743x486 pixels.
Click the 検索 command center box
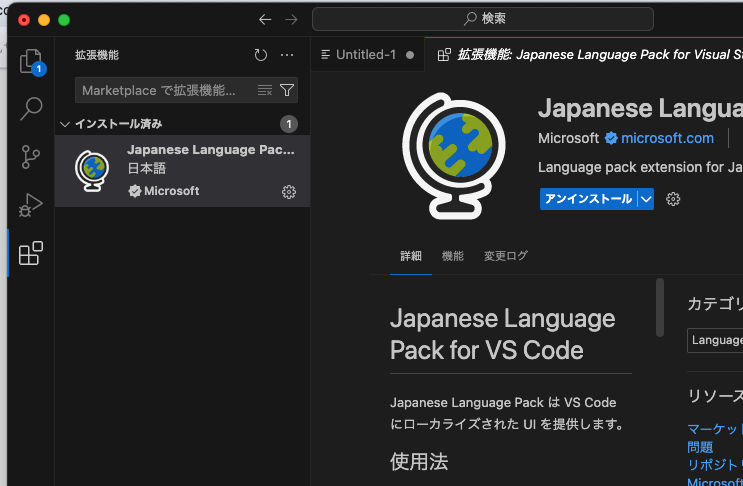click(483, 19)
